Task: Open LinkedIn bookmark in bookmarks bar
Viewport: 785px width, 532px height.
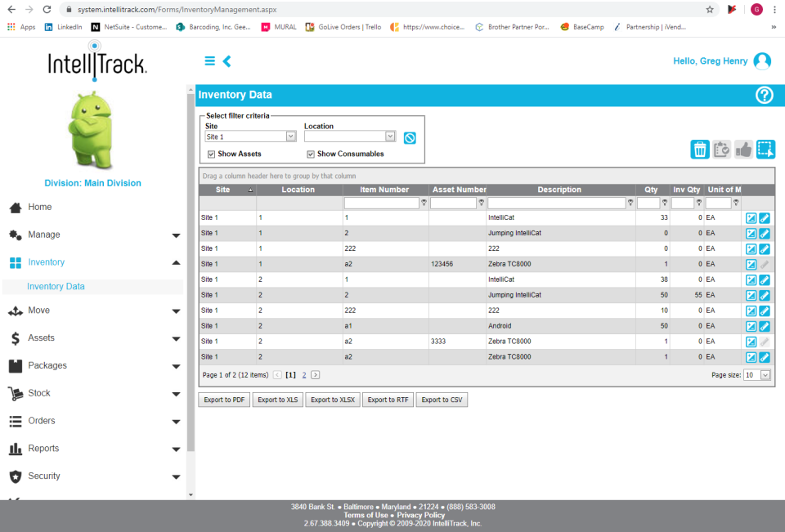Action: tap(63, 27)
